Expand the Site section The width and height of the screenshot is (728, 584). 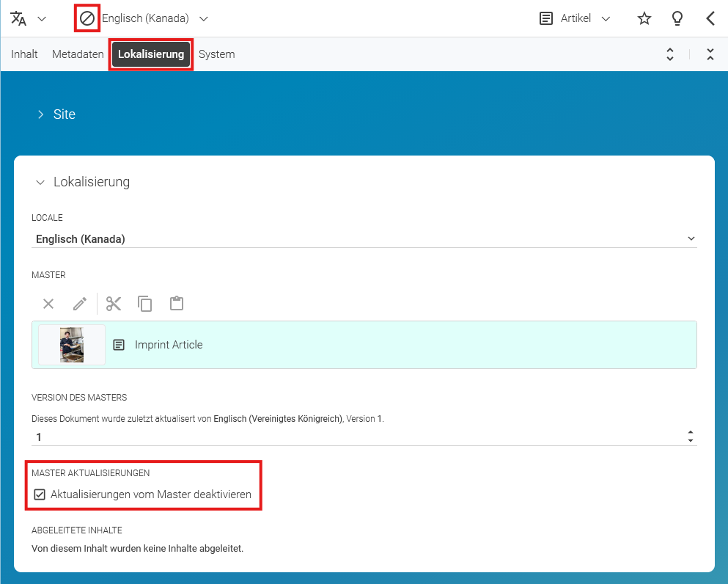56,114
